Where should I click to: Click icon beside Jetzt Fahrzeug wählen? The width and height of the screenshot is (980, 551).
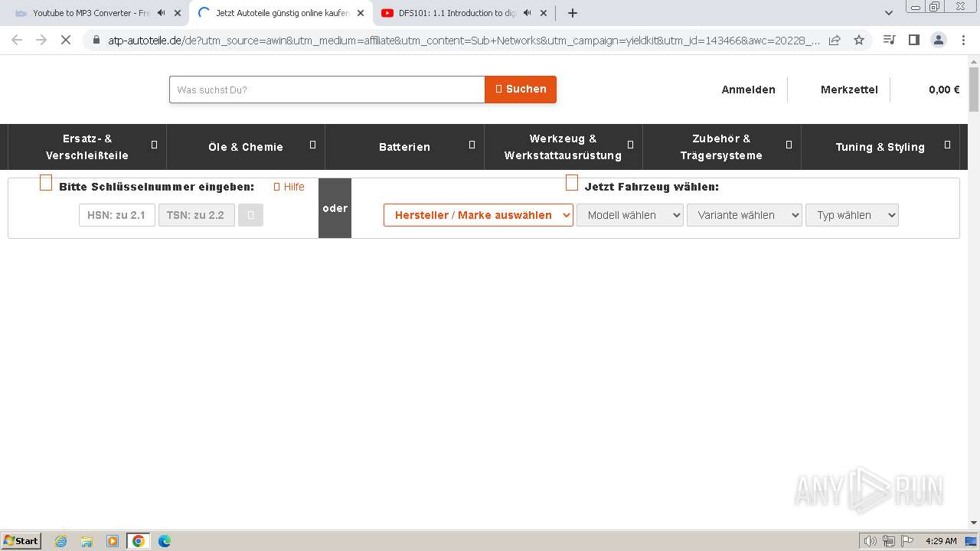click(572, 183)
